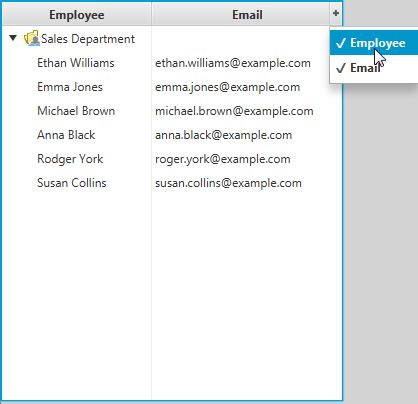418x404 pixels.
Task: Collapse the Sales Department tree node
Action: click(x=13, y=38)
